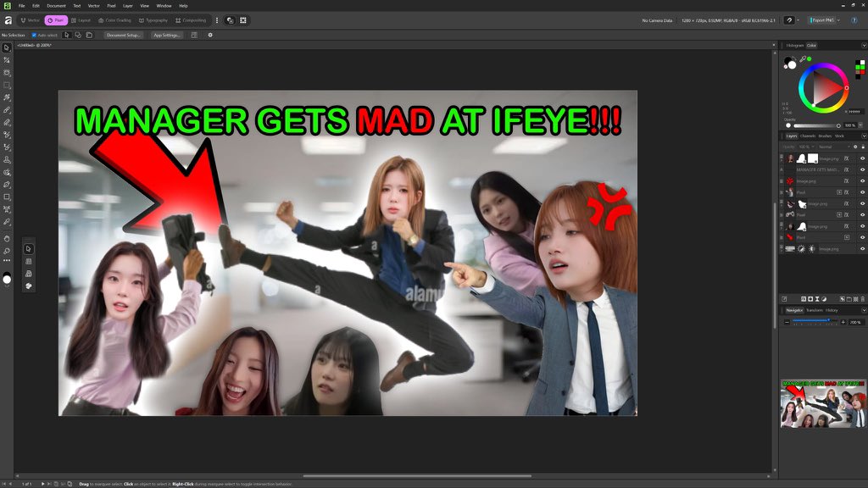
Task: Open the vertical three-dots studio options
Action: [x=217, y=20]
